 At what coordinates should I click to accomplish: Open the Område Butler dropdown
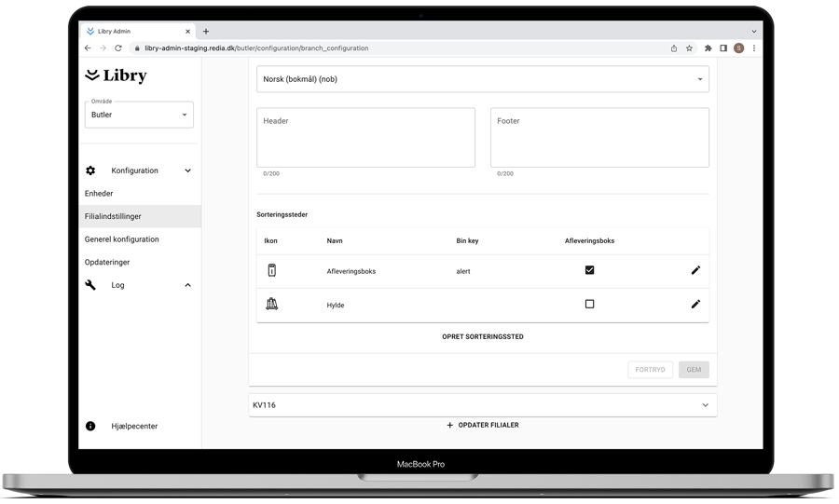(139, 115)
